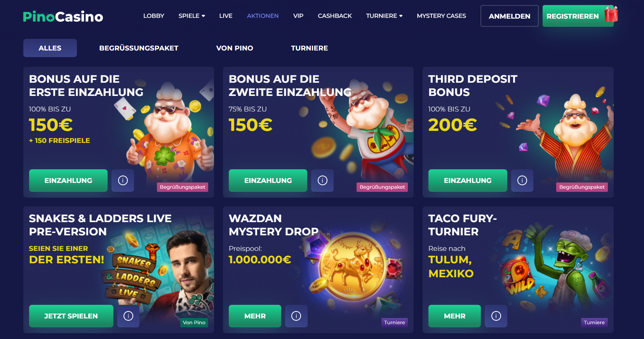Switch to the Begrüssungspaket tab
The height and width of the screenshot is (339, 644).
139,48
